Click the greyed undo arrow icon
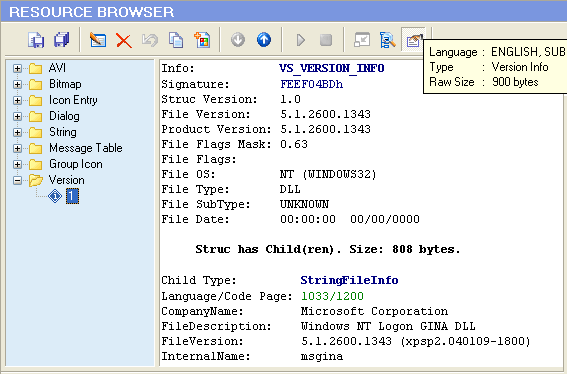Image resolution: width=567 pixels, height=374 pixels. [150, 40]
